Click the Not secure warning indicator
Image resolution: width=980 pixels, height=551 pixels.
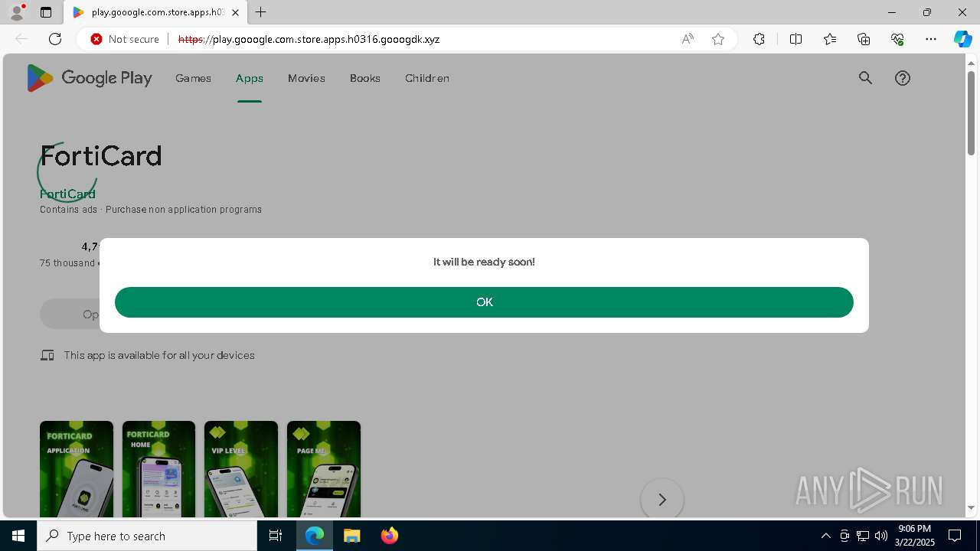tap(125, 39)
